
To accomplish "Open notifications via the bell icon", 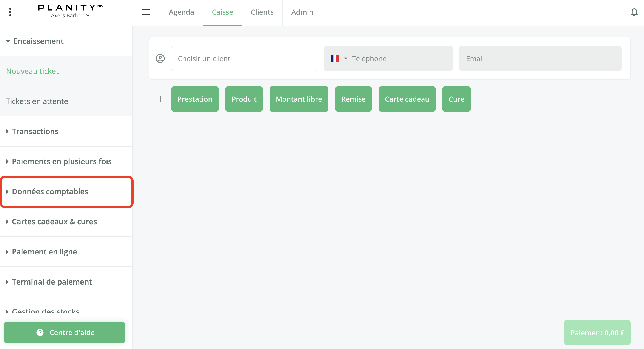I will click(x=634, y=12).
